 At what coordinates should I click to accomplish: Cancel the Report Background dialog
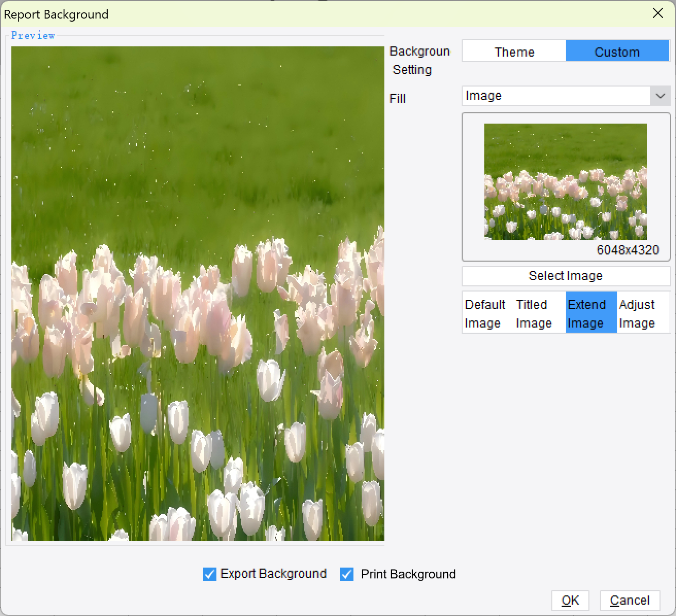tap(630, 600)
